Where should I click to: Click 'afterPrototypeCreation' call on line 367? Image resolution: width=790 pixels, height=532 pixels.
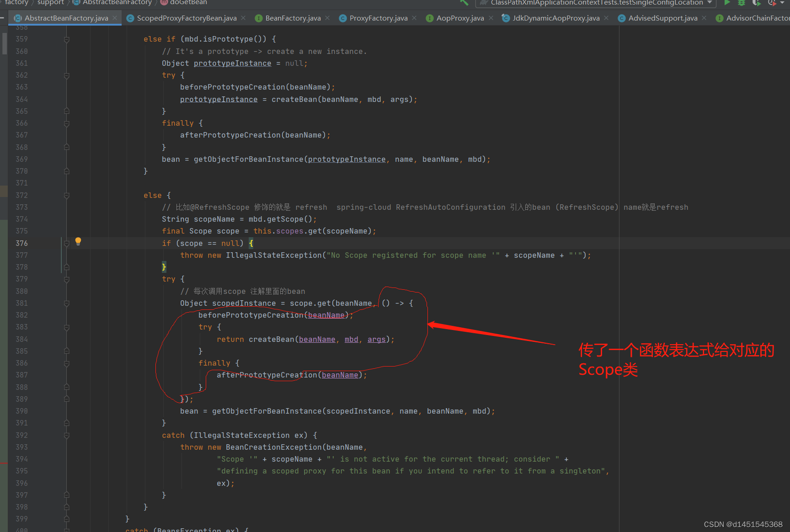click(230, 135)
